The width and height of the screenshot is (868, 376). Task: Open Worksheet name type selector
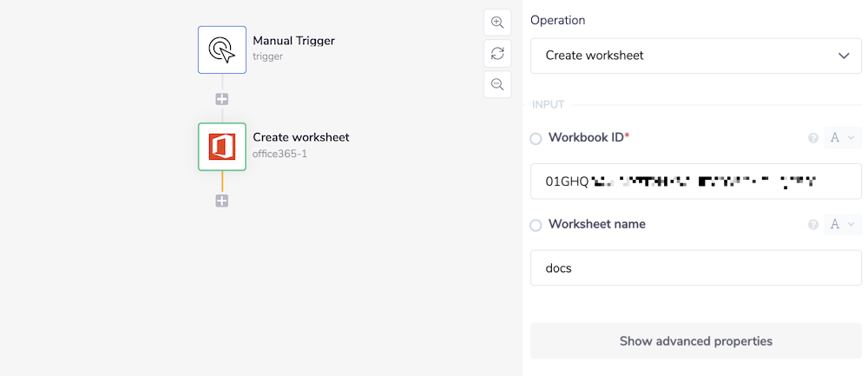[841, 225]
